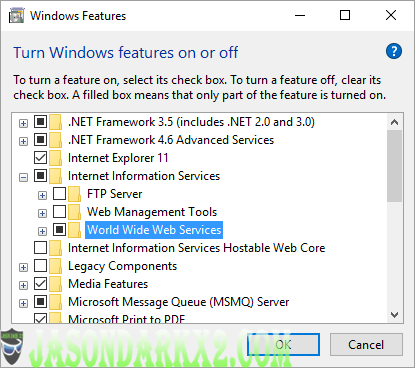The height and width of the screenshot is (368, 416).
Task: Click the folder icon next to Legacy Components
Action: click(x=55, y=266)
